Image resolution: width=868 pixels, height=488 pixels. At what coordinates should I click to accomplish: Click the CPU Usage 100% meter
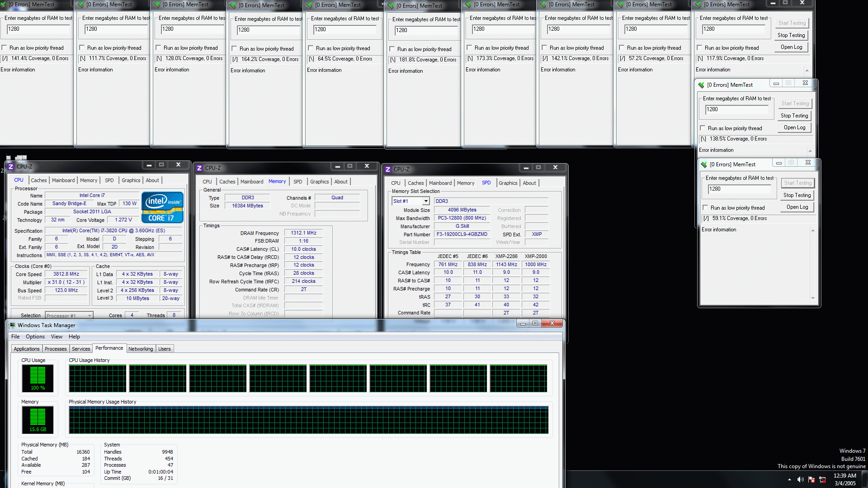point(38,378)
